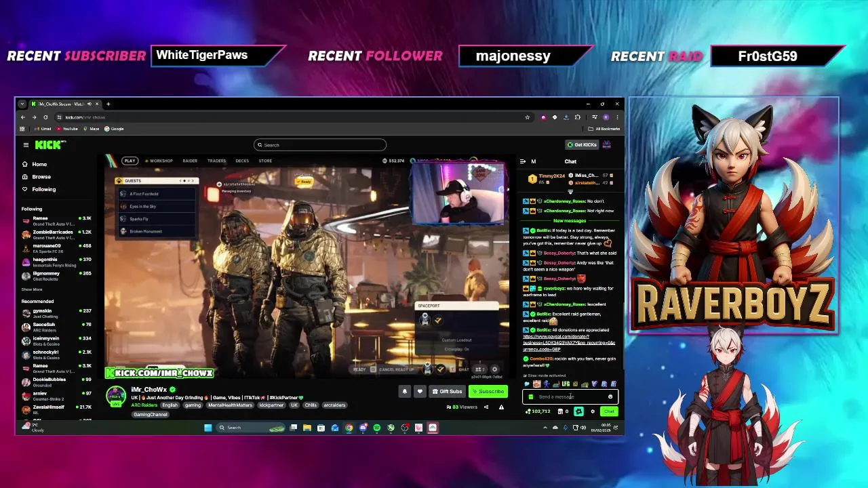Open the YouTube bookmark
The image size is (868, 488).
pos(67,129)
